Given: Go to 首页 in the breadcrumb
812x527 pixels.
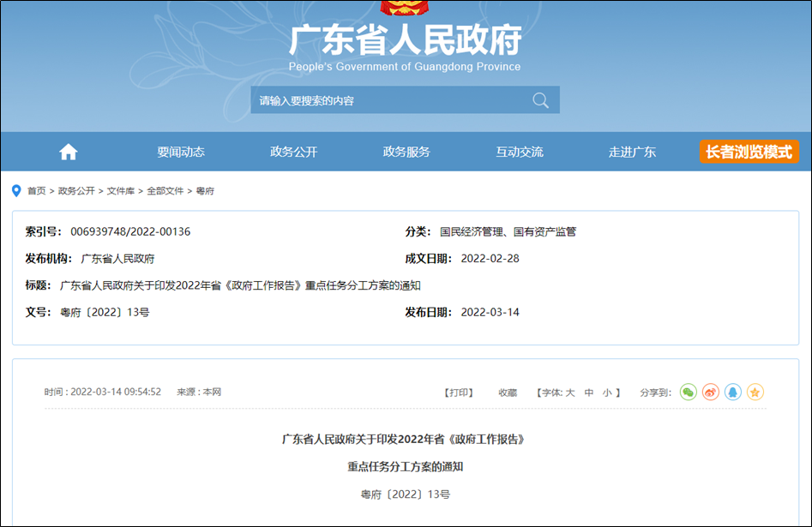Looking at the screenshot, I should (x=36, y=191).
